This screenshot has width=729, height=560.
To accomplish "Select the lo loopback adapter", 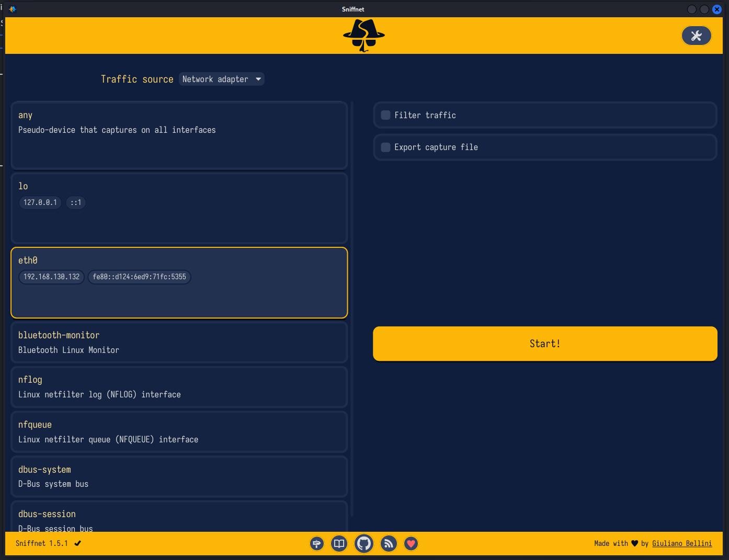I will pos(179,208).
